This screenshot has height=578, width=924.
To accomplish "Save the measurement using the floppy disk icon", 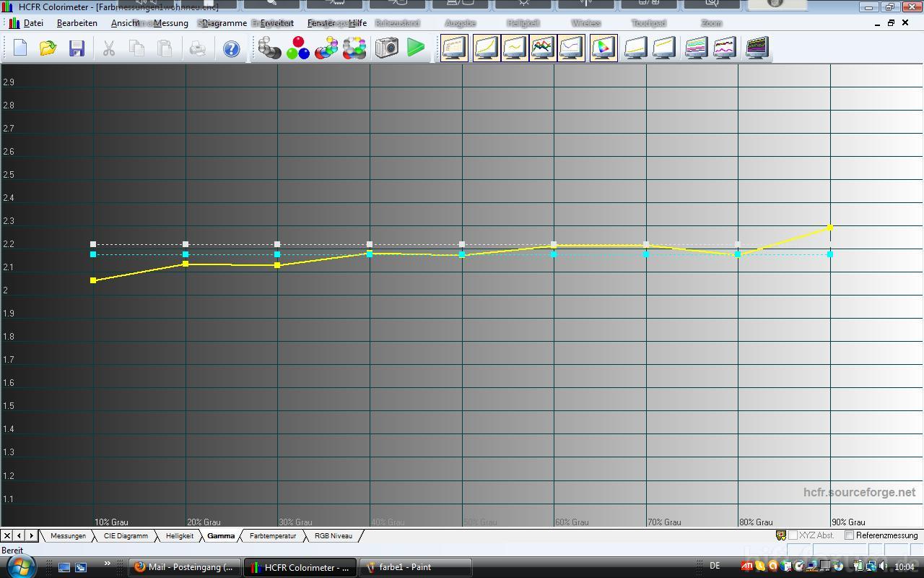I will (x=77, y=48).
